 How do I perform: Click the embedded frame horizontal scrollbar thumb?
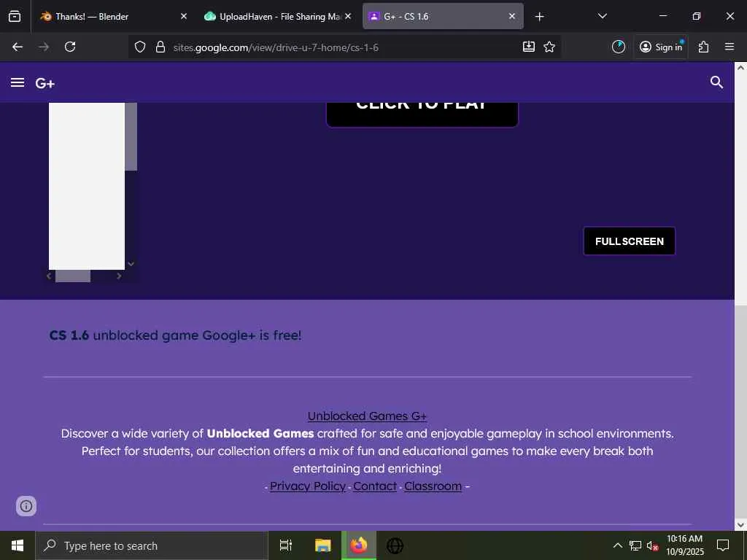pos(73,276)
